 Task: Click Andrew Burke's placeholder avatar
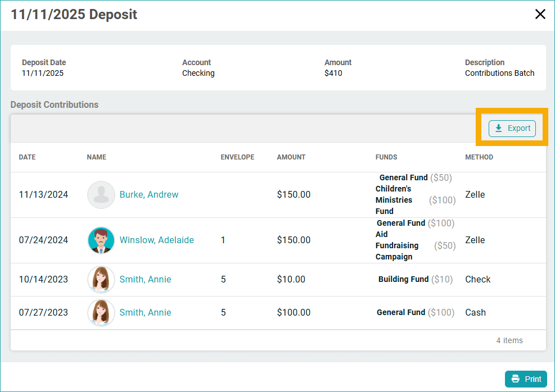(101, 195)
